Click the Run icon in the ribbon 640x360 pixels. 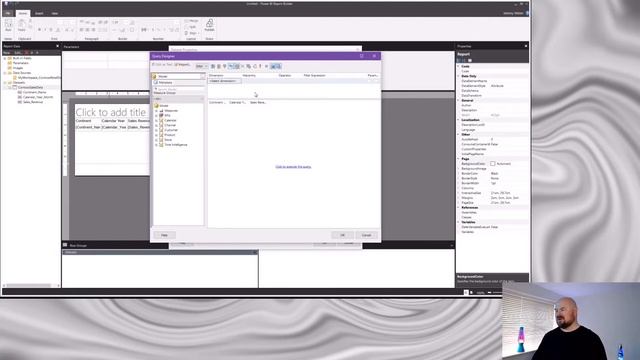click(x=8, y=25)
